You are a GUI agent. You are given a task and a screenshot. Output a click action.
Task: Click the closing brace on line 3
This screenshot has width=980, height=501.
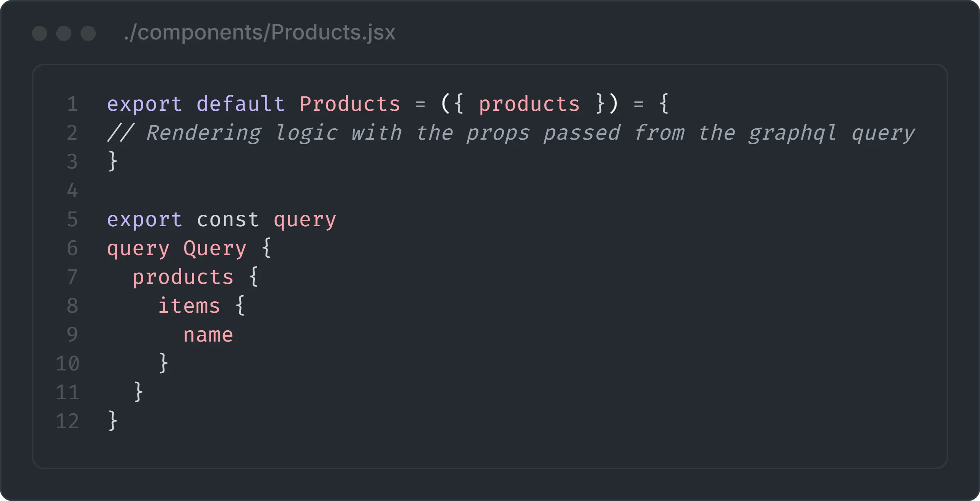click(x=112, y=161)
